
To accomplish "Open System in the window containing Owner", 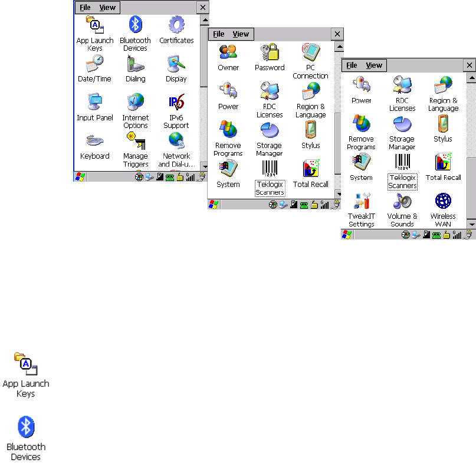I will (x=228, y=174).
